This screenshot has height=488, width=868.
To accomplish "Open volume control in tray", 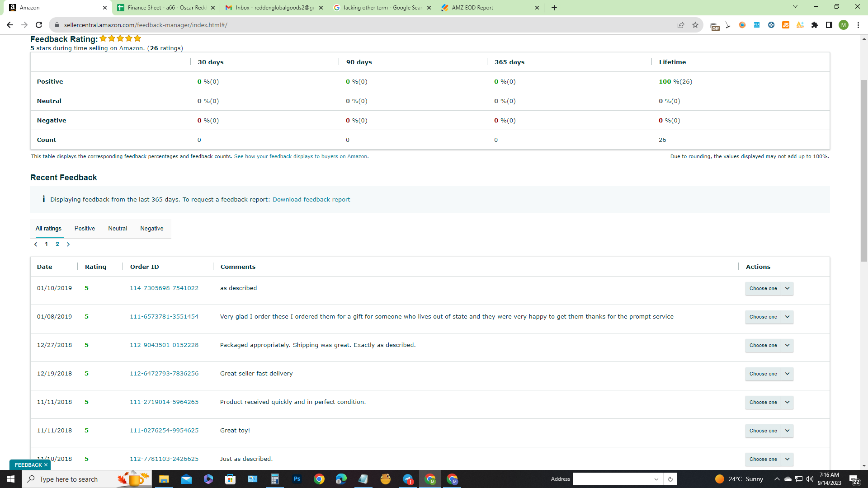I will (810, 479).
